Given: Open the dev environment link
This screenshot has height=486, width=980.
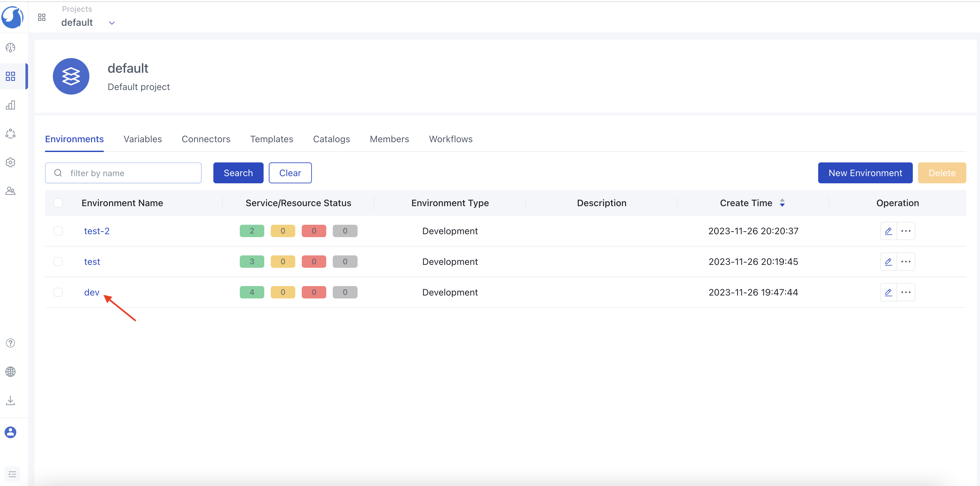Looking at the screenshot, I should pos(91,292).
